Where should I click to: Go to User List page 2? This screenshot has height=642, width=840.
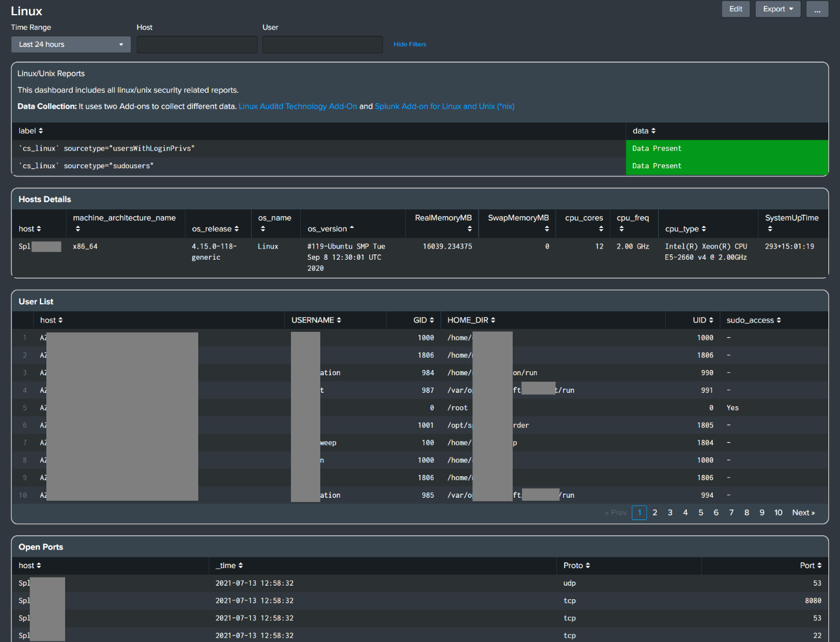pos(655,512)
